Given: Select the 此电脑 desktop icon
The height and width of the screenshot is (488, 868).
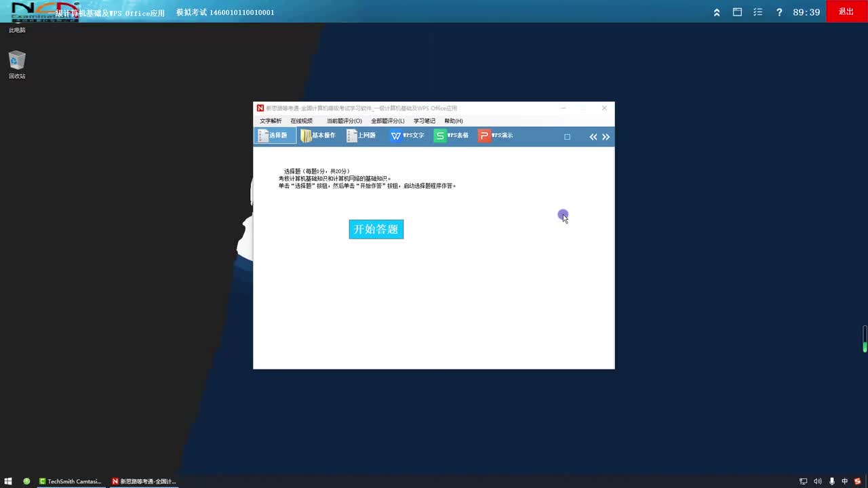Looking at the screenshot, I should click(17, 30).
